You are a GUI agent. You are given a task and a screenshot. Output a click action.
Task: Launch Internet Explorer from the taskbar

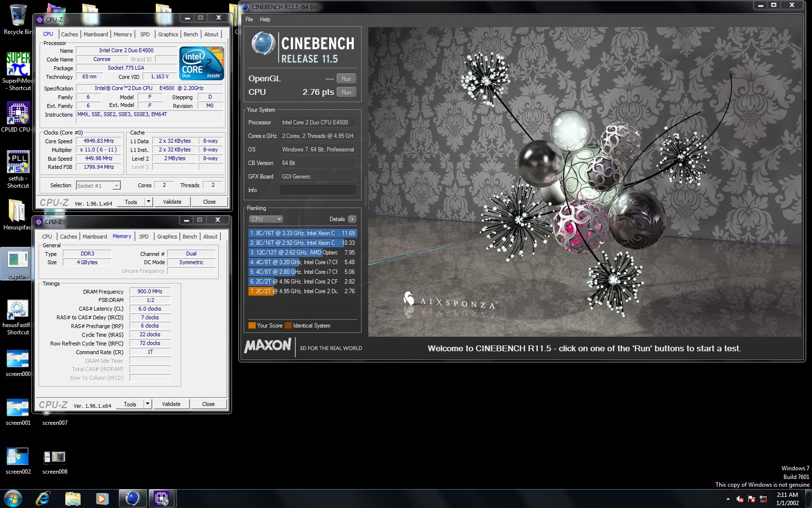pyautogui.click(x=43, y=498)
